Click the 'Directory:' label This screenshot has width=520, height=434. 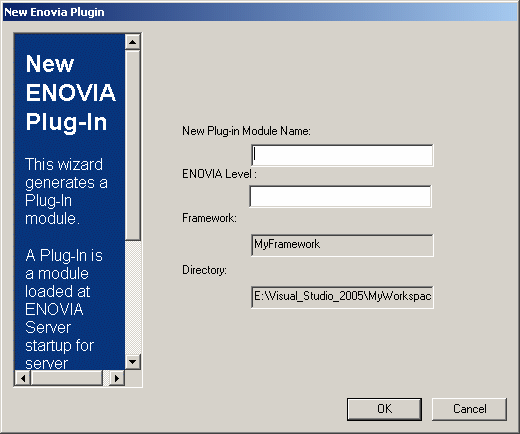(204, 270)
